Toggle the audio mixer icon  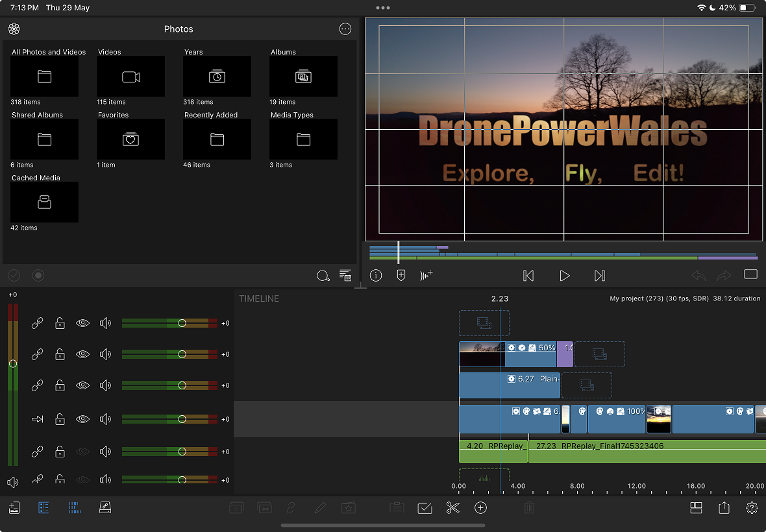pyautogui.click(x=74, y=507)
